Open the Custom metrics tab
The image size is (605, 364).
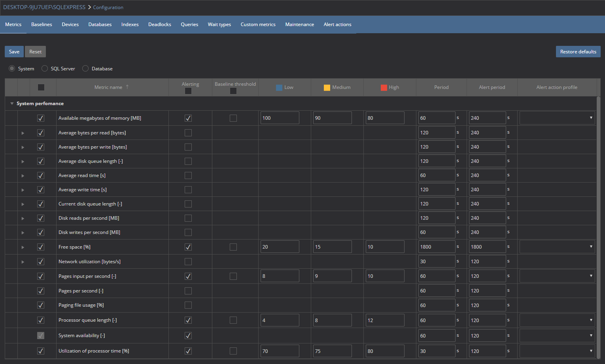point(258,25)
